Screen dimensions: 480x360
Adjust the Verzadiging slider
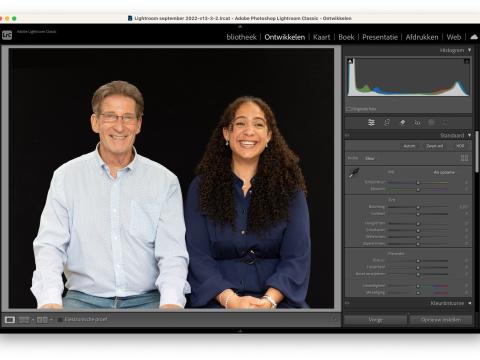[x=418, y=293]
